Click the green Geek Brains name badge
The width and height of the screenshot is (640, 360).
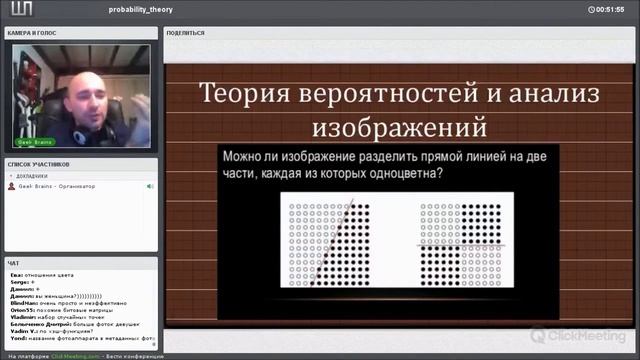[x=35, y=142]
